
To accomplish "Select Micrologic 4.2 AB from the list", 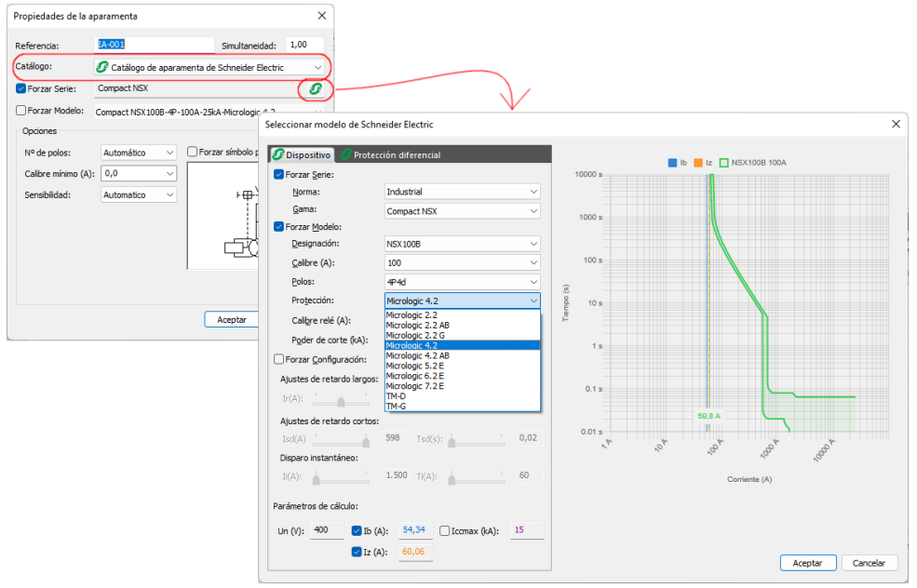I will [x=462, y=355].
